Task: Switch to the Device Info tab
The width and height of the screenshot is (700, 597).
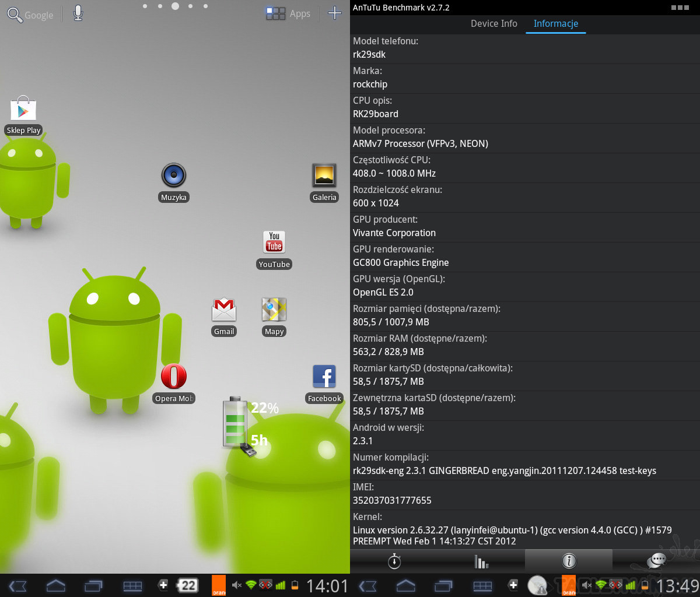Action: (494, 23)
